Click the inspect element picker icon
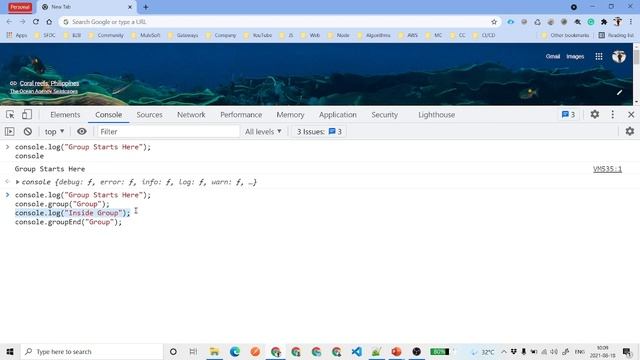Viewport: 640px width, 360px height. point(10,115)
